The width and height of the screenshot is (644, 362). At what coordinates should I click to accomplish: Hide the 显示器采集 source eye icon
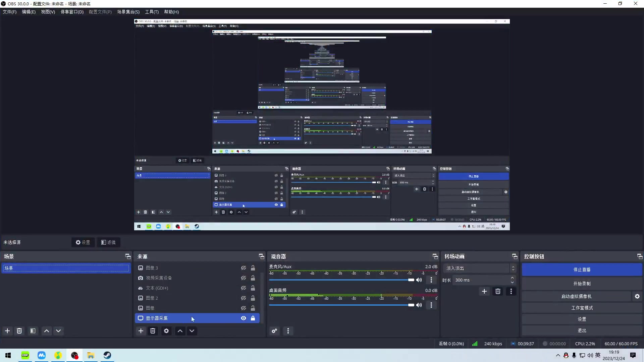(x=244, y=318)
